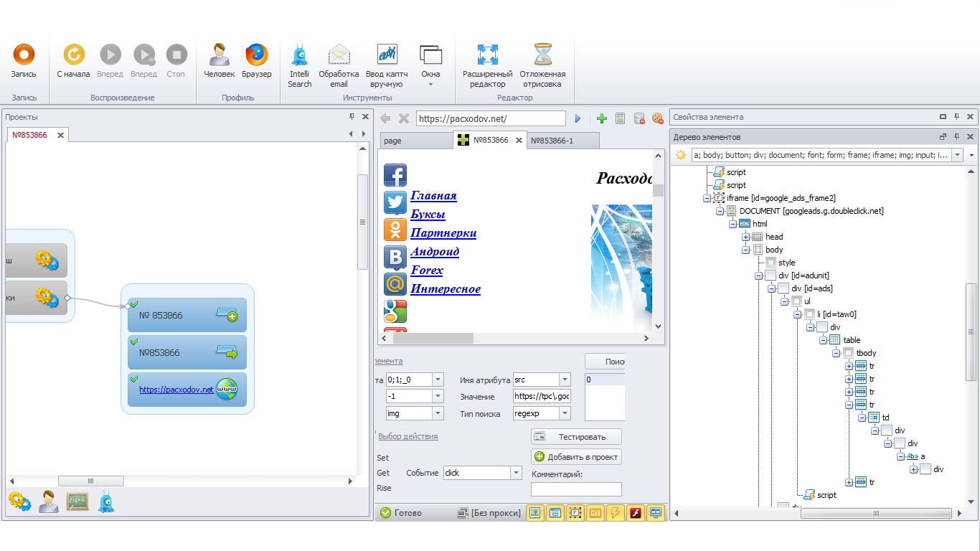Pin the Проекты panel
The height and width of the screenshot is (551, 980).
352,116
